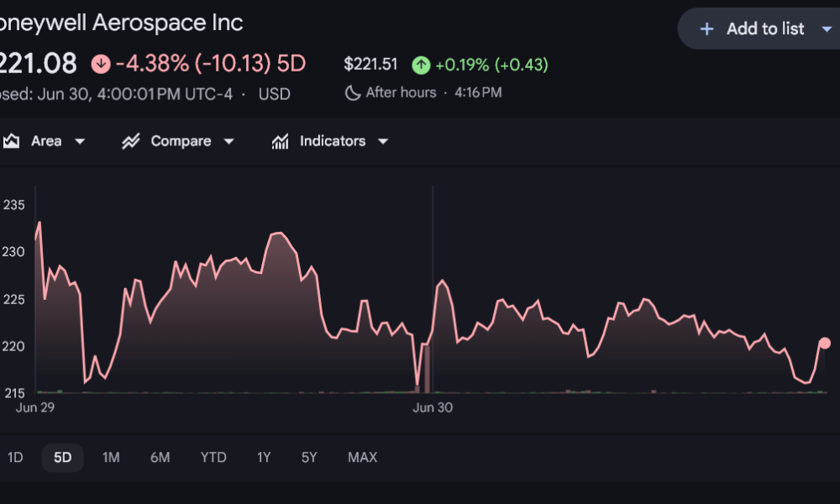
Task: Click the Compare lines icon
Action: pyautogui.click(x=131, y=141)
